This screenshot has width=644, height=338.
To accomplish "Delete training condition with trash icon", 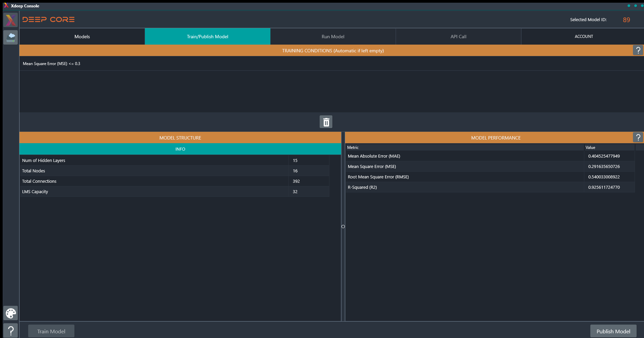I will click(326, 122).
